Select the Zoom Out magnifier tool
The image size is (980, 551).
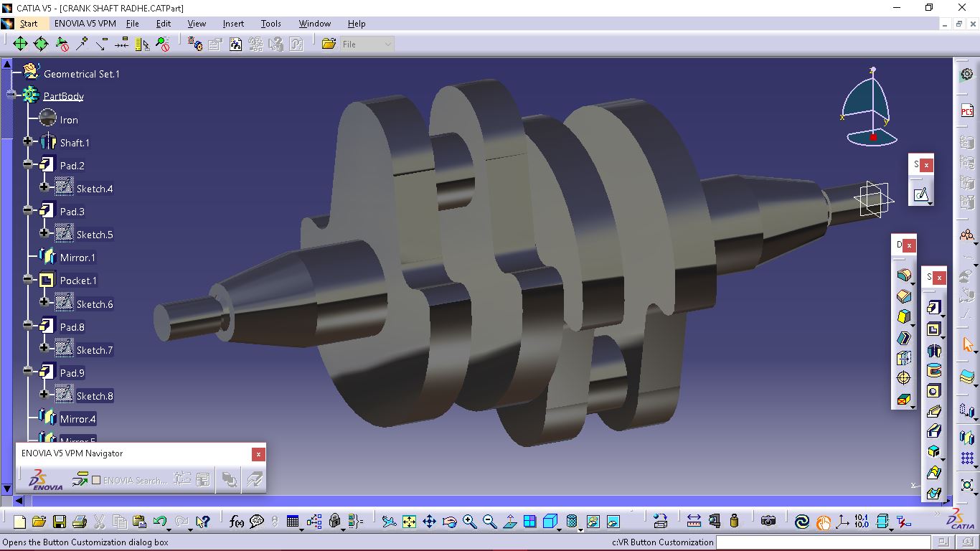pyautogui.click(x=490, y=522)
